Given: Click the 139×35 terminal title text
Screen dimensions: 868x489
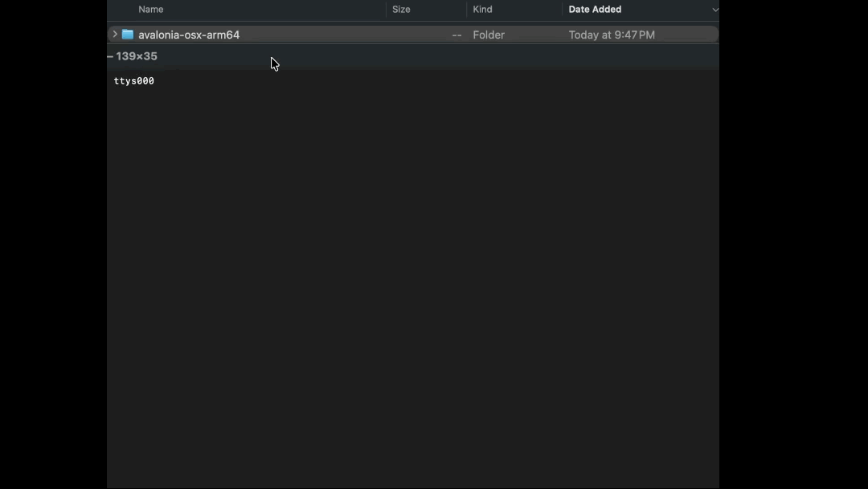Looking at the screenshot, I should click(137, 56).
